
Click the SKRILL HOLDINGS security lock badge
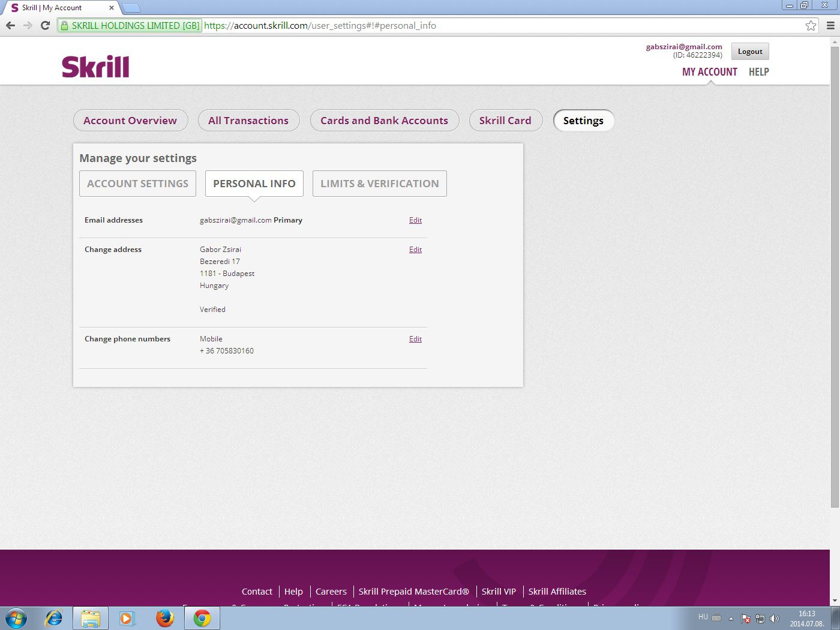130,25
